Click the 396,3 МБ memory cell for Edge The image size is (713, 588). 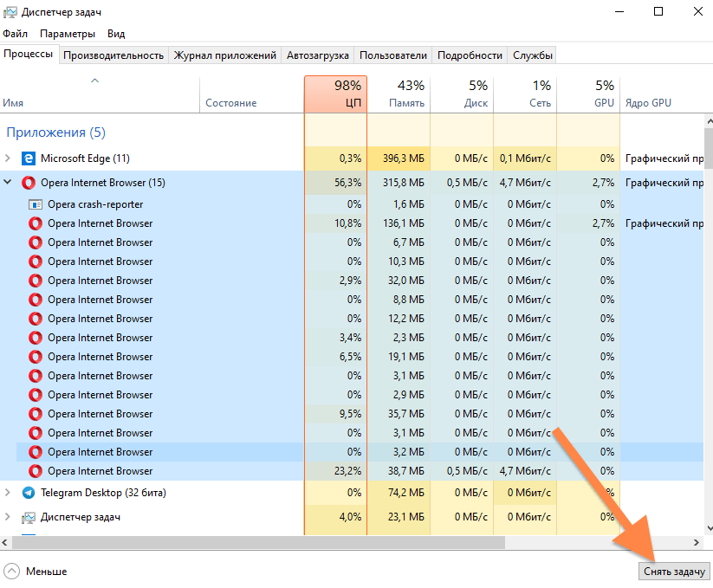coord(399,158)
